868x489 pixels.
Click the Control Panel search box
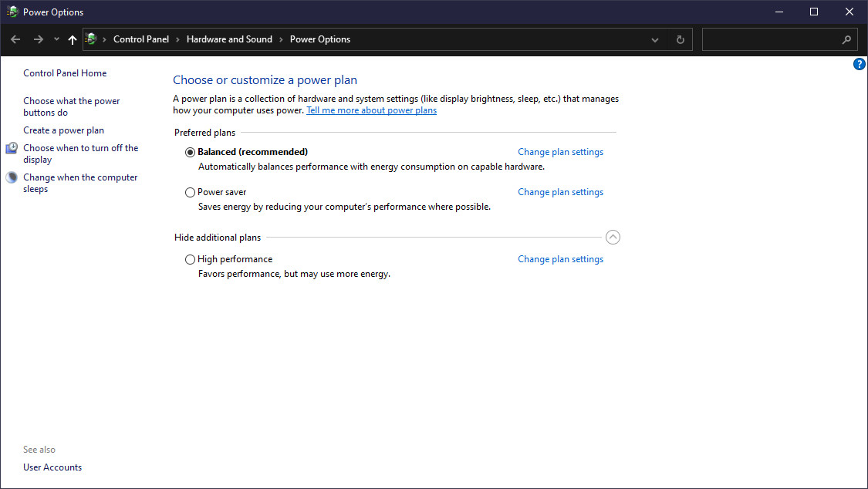(x=772, y=39)
